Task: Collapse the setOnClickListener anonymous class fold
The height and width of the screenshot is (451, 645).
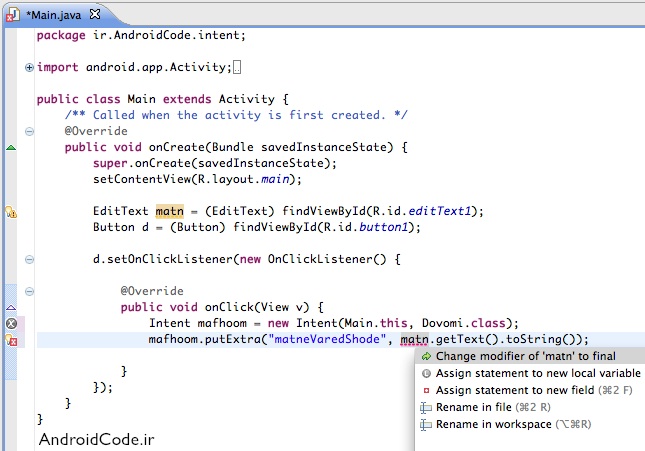Action: tap(29, 259)
